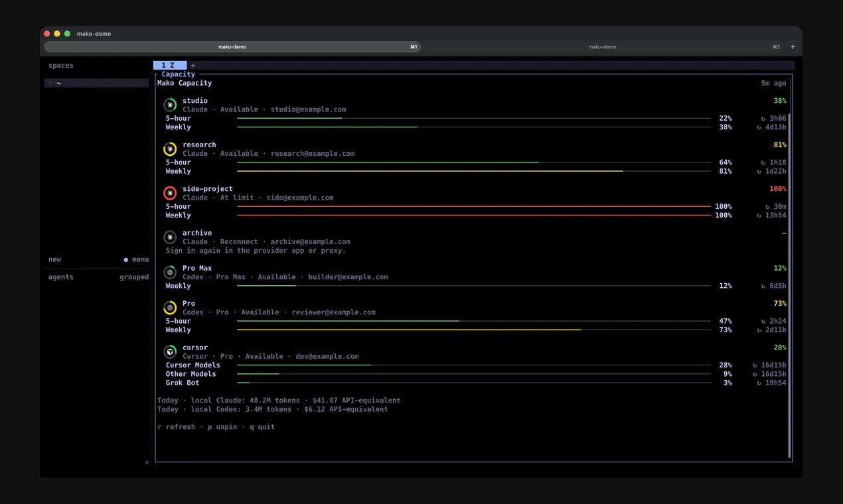Screen dimensions: 843x504
Task: Click the new button in the sidebar
Action: click(54, 259)
